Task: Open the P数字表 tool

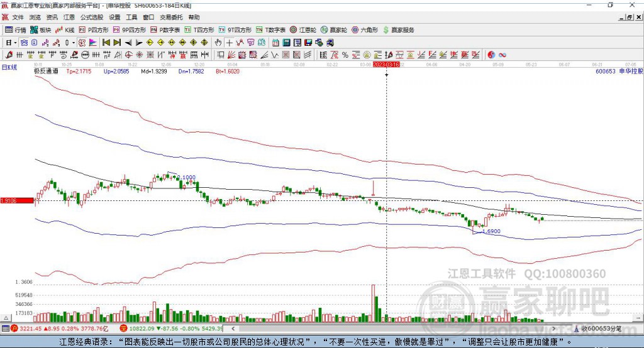Action: (165, 30)
